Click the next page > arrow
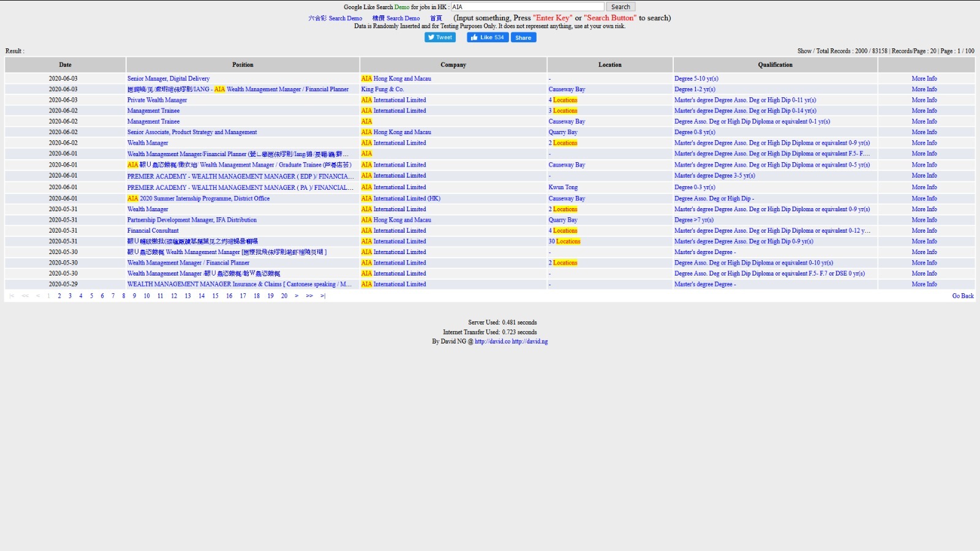 pyautogui.click(x=296, y=296)
